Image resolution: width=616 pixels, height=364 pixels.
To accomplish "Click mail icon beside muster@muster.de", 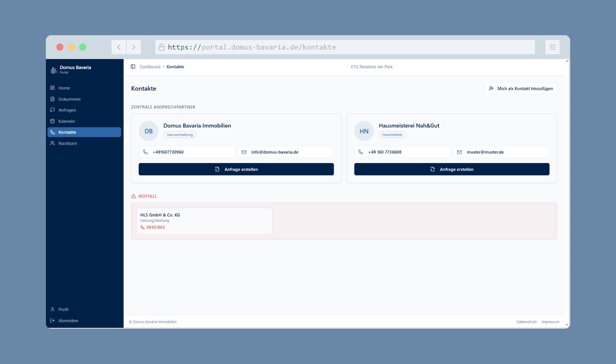I will click(459, 152).
